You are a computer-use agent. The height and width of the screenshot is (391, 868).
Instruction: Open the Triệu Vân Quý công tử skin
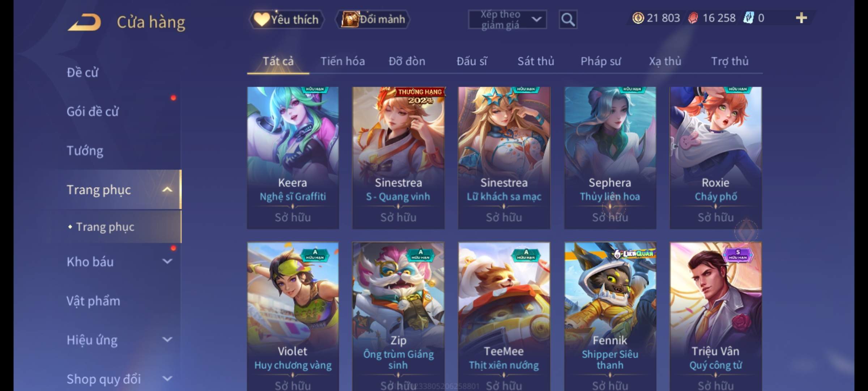(x=715, y=316)
